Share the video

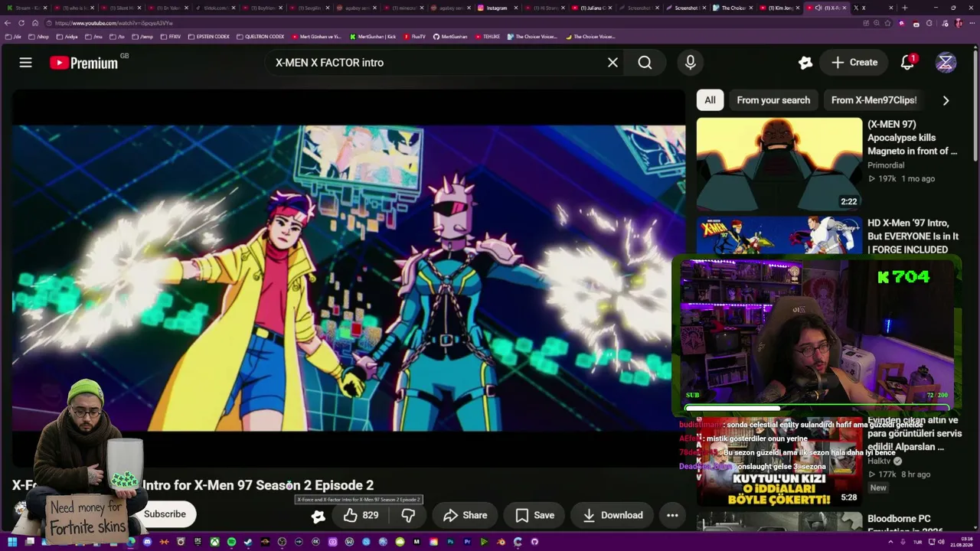465,516
